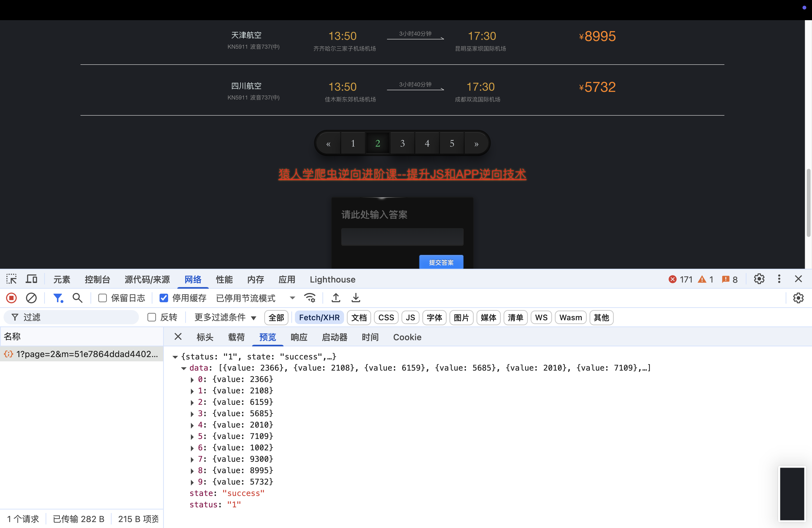Enable the 保留日志 checkbox

click(102, 298)
